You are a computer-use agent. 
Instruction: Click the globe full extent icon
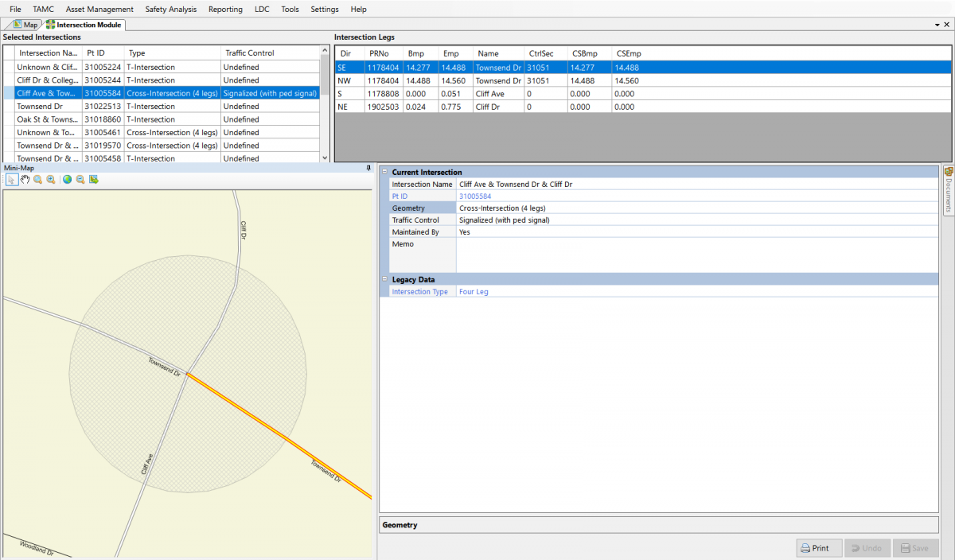tap(68, 180)
